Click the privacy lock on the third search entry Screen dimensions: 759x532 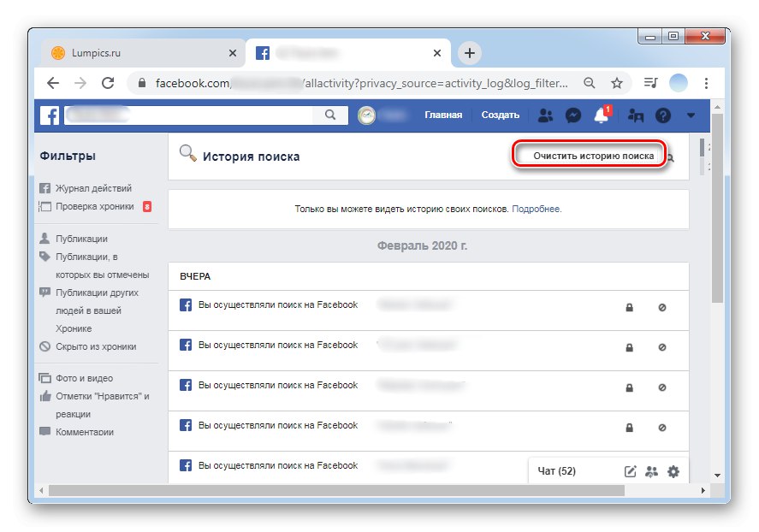629,387
